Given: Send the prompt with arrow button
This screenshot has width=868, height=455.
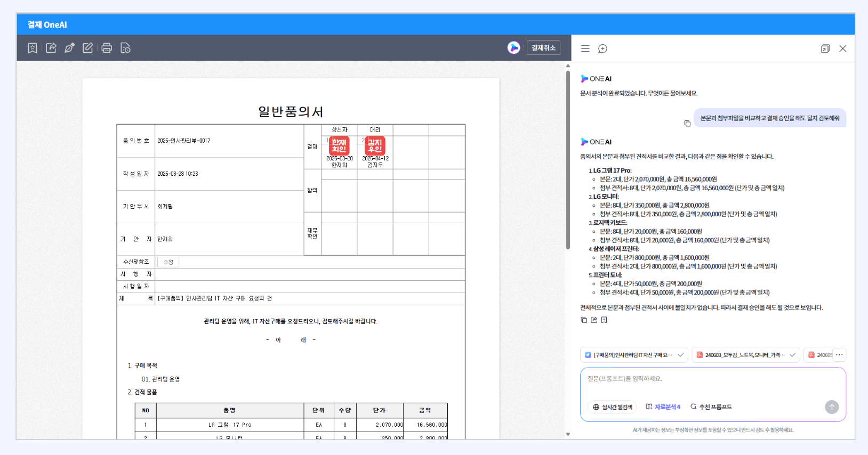Looking at the screenshot, I should (x=832, y=407).
